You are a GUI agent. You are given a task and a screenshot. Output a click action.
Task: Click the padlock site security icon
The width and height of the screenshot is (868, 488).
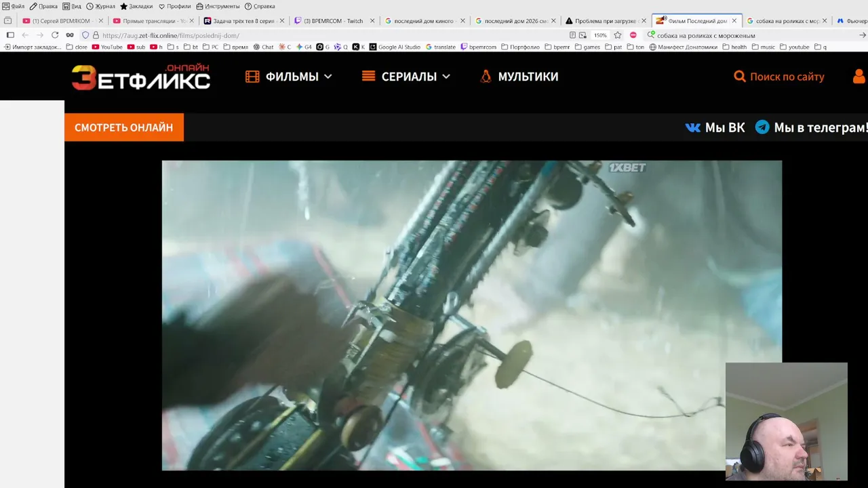click(x=96, y=35)
